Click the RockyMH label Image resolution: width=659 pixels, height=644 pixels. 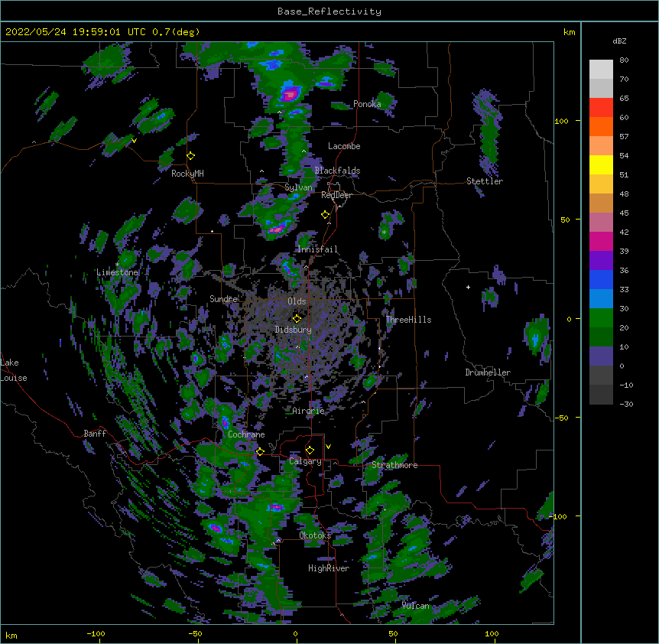pyautogui.click(x=187, y=174)
